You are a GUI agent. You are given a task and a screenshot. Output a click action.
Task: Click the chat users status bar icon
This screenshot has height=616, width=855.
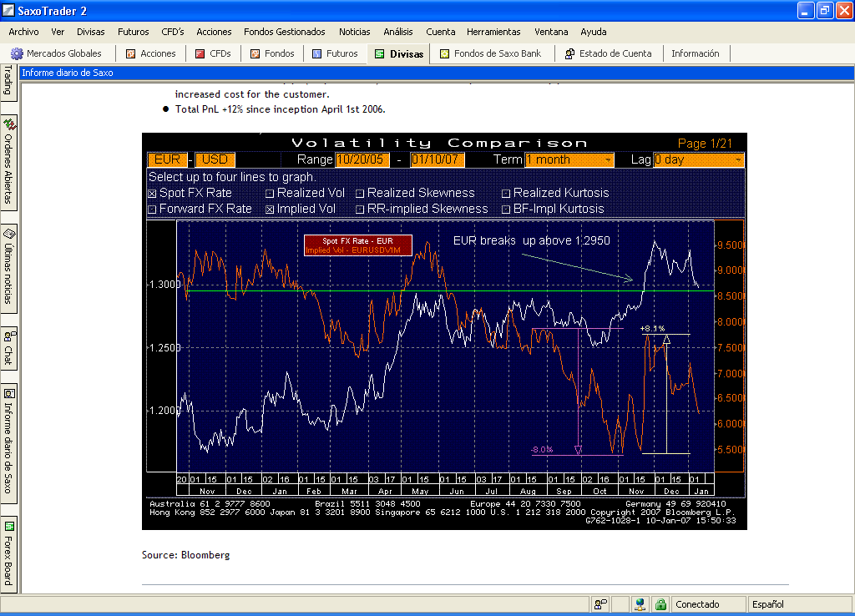[600, 604]
